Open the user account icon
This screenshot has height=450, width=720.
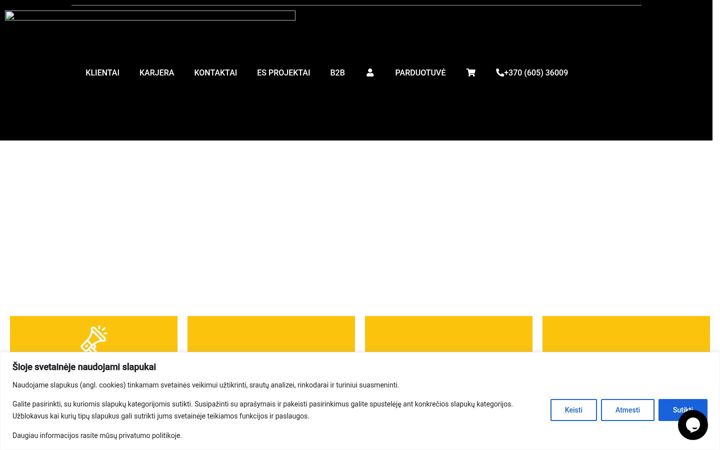pyautogui.click(x=370, y=73)
